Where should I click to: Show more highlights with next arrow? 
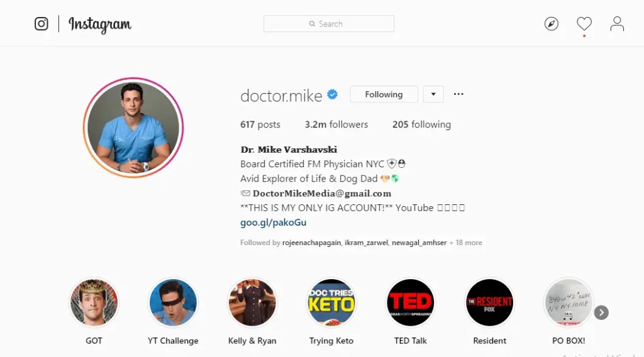601,312
